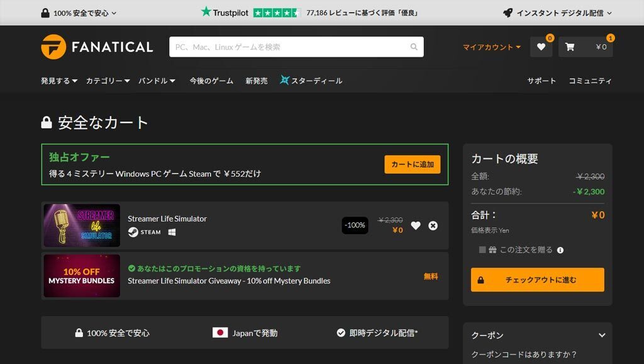Screen dimensions: 644x364
Task: Open the カテゴリー menu
Action: [x=108, y=81]
